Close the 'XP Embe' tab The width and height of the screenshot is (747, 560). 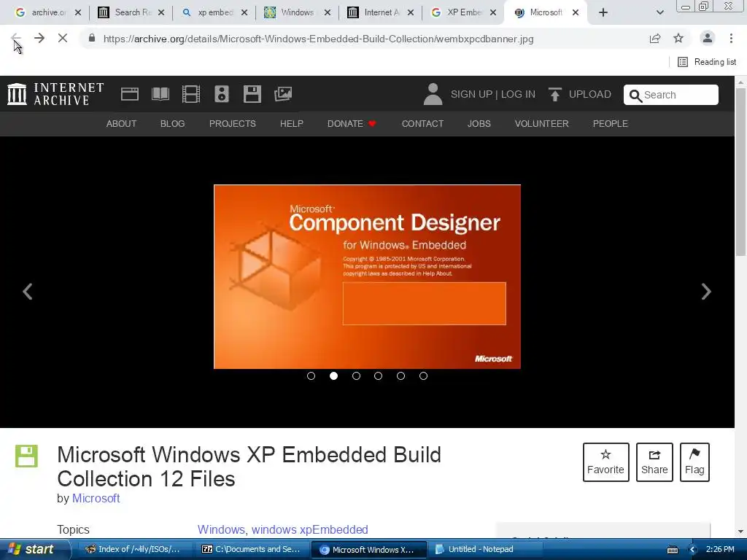[494, 13]
